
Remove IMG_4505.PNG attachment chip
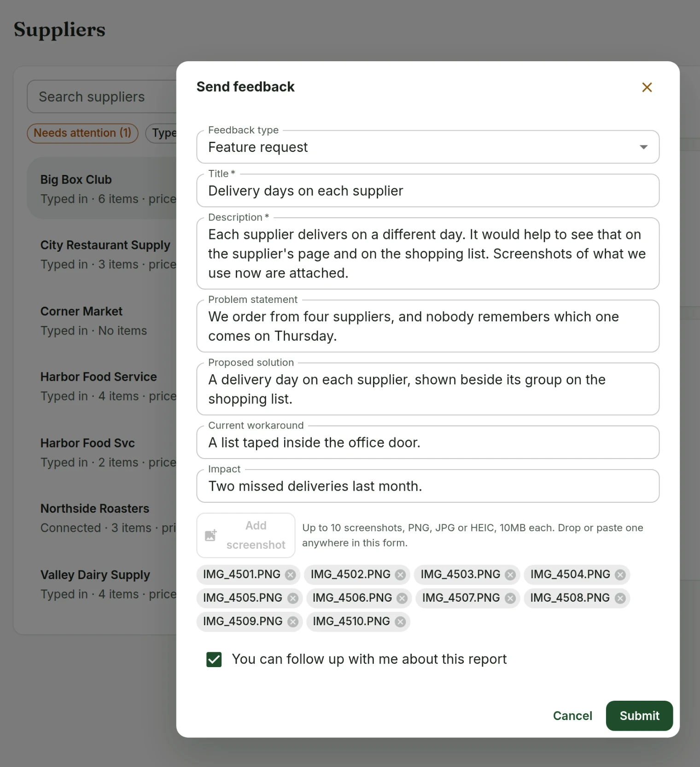tap(292, 598)
